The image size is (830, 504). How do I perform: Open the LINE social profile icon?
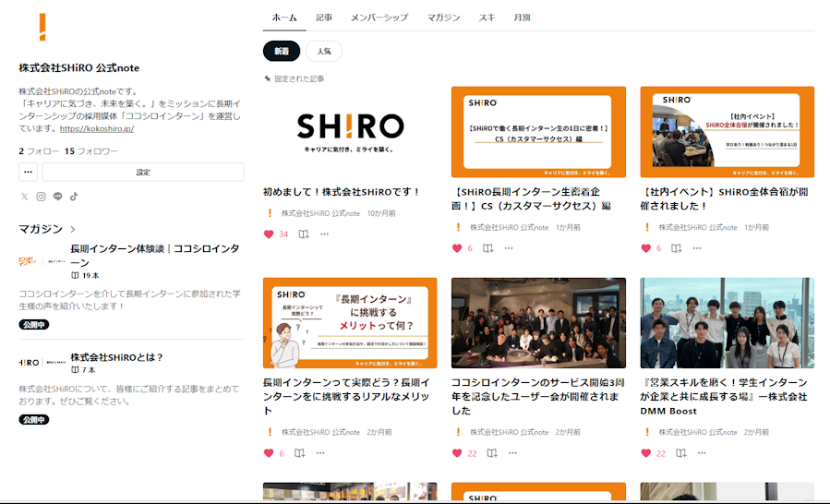(57, 197)
